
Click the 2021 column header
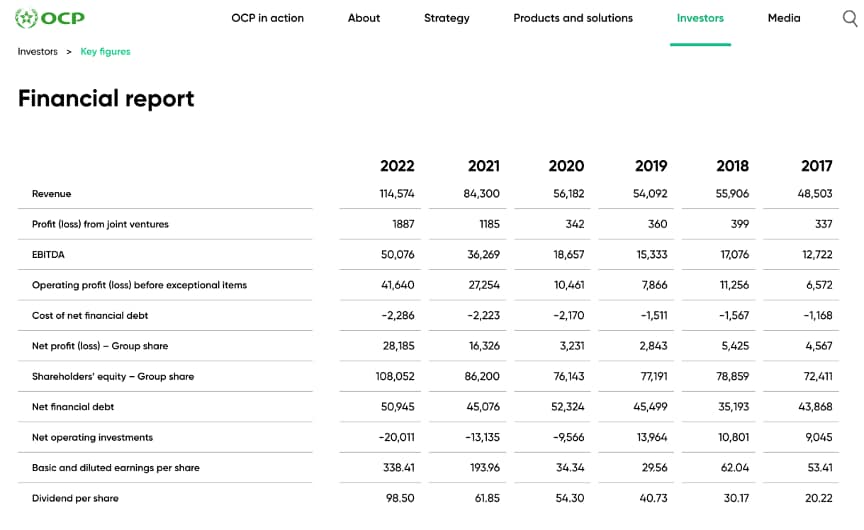tap(483, 166)
